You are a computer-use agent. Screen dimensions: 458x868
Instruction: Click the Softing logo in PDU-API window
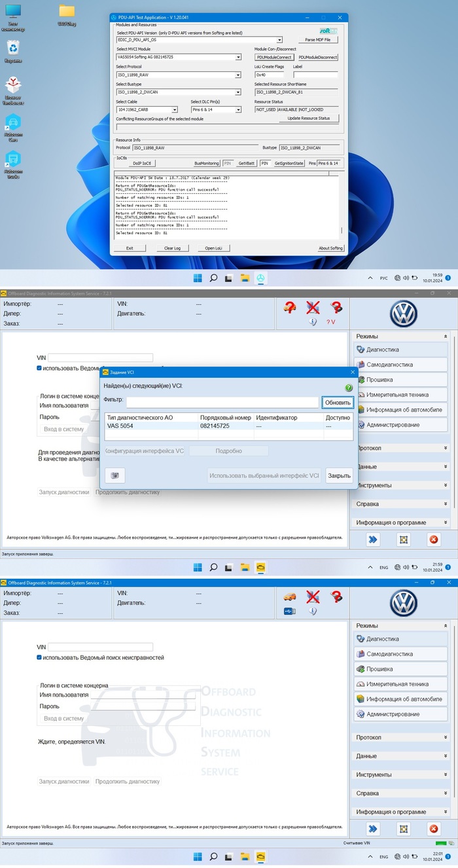click(328, 31)
